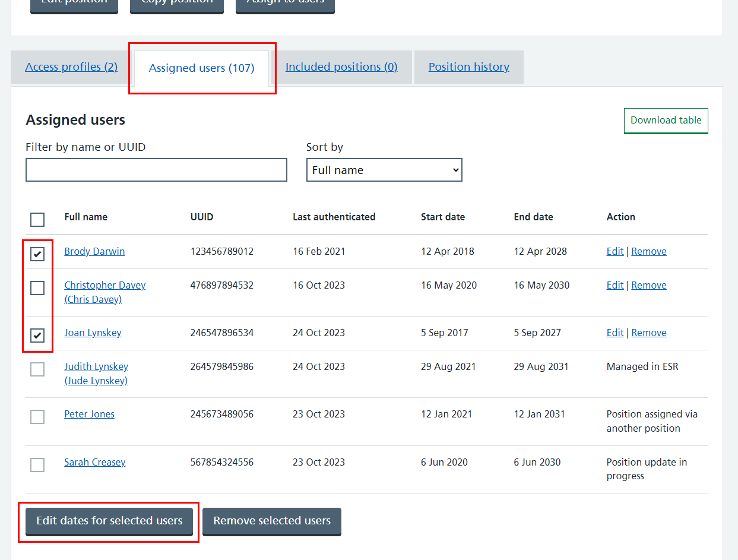Click the End date column header
This screenshot has height=560, width=738.
tap(534, 217)
